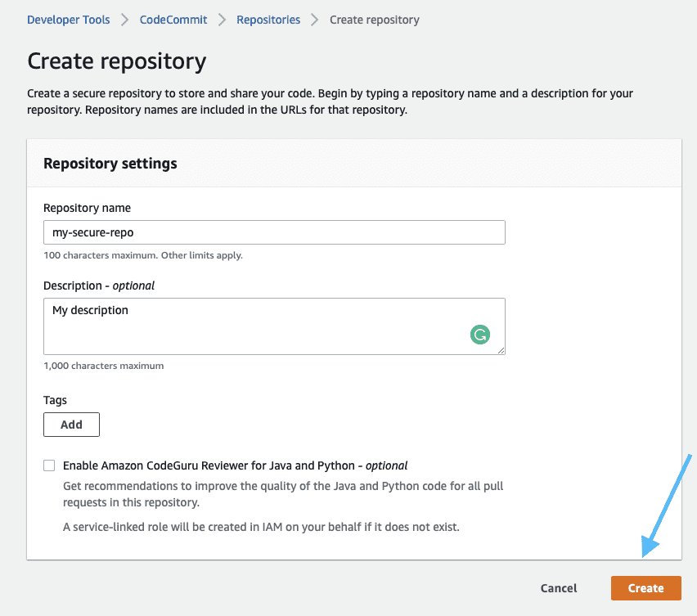Click the 'Create repository' page title
Viewport: 697px width, 616px height.
[116, 61]
